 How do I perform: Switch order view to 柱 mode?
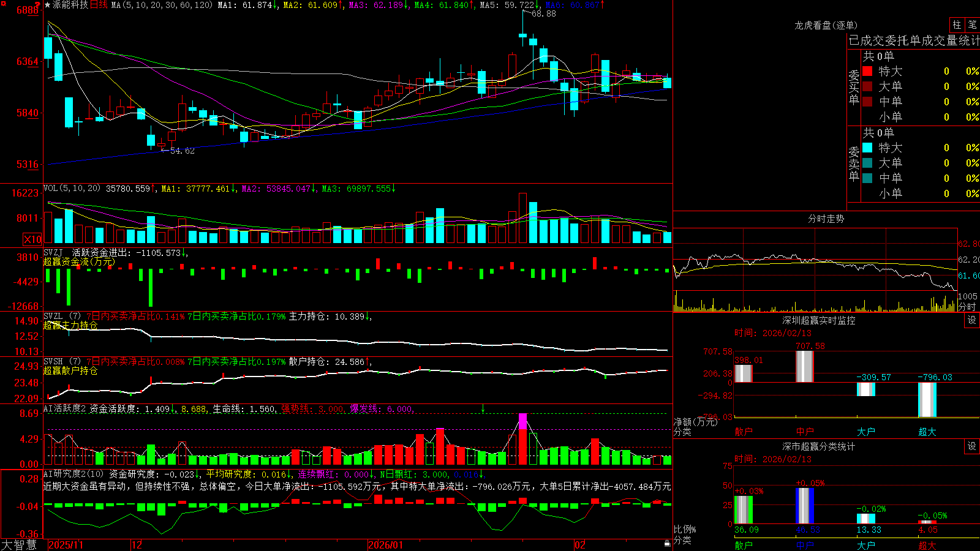coord(957,24)
